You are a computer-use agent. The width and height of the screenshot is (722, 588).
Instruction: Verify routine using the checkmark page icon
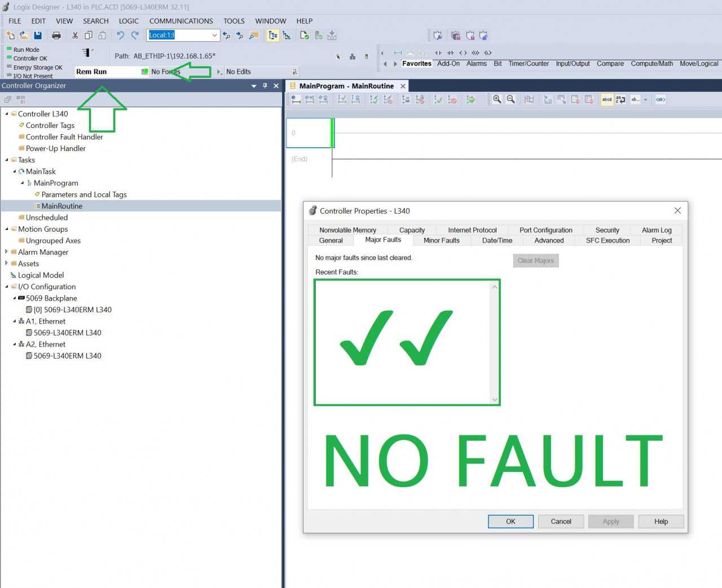[304, 36]
